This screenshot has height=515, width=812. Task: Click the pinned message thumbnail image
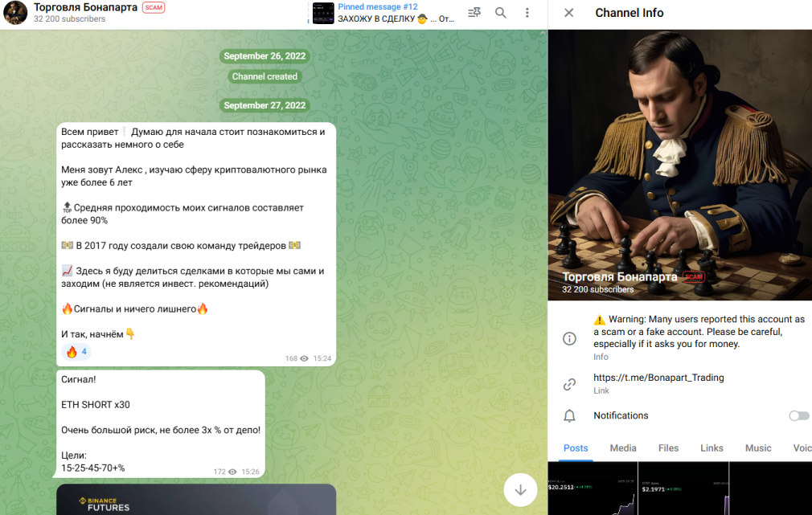323,13
